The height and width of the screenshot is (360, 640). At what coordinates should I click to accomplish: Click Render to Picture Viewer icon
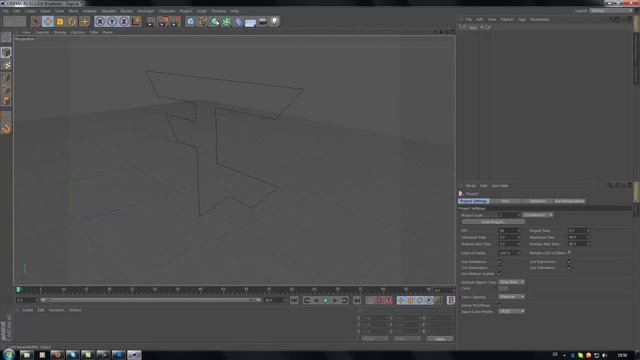coord(164,21)
